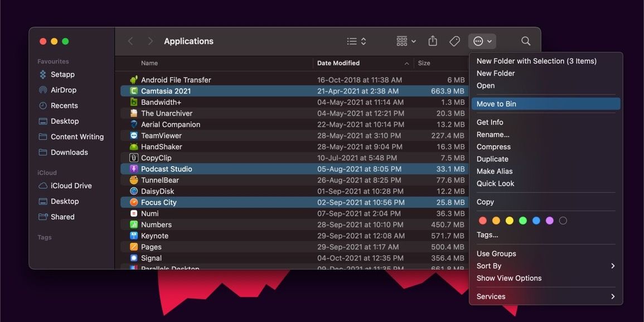The image size is (644, 322).
Task: Click the Camtasia 2021 app icon
Action: (x=133, y=91)
